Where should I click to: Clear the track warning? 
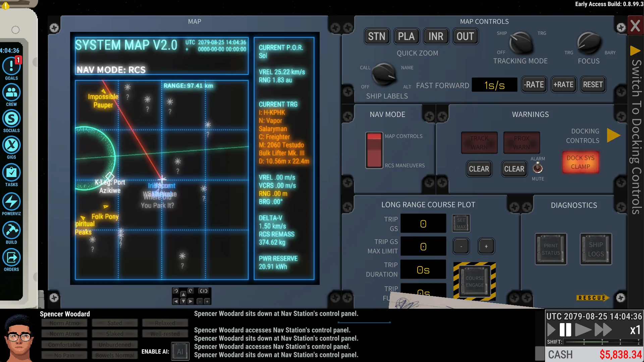(x=479, y=169)
